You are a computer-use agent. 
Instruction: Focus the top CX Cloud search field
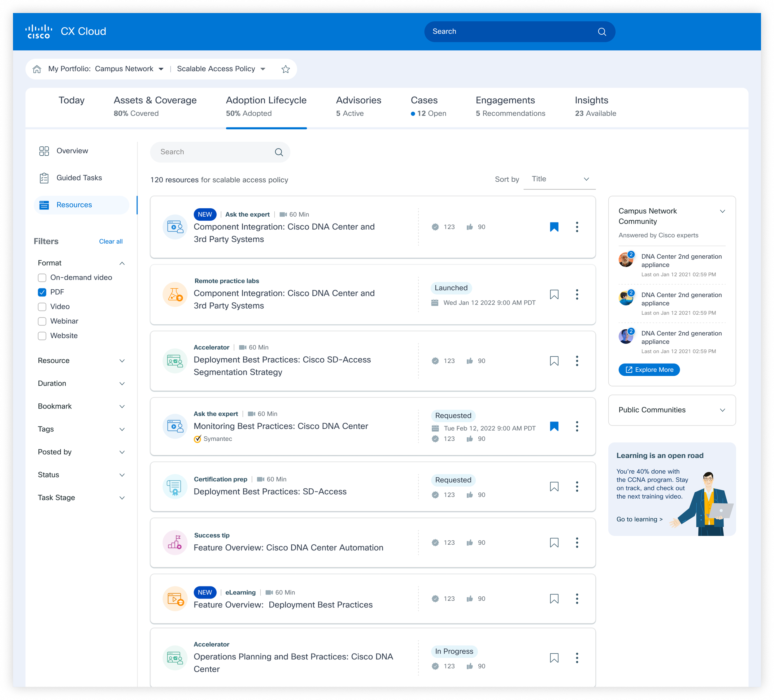pos(520,32)
